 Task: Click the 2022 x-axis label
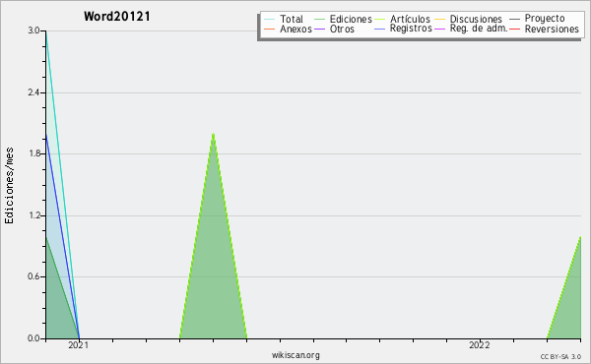point(480,345)
